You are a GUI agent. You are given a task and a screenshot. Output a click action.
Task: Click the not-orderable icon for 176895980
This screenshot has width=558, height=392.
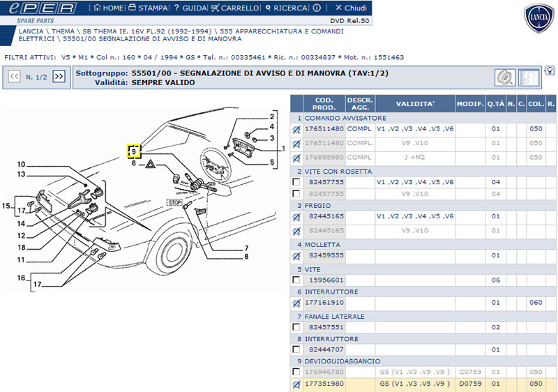pos(296,158)
